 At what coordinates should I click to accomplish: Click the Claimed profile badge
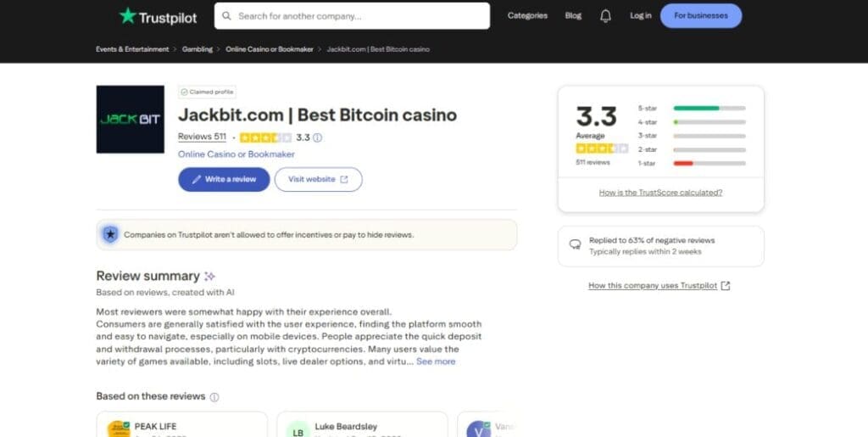click(207, 92)
